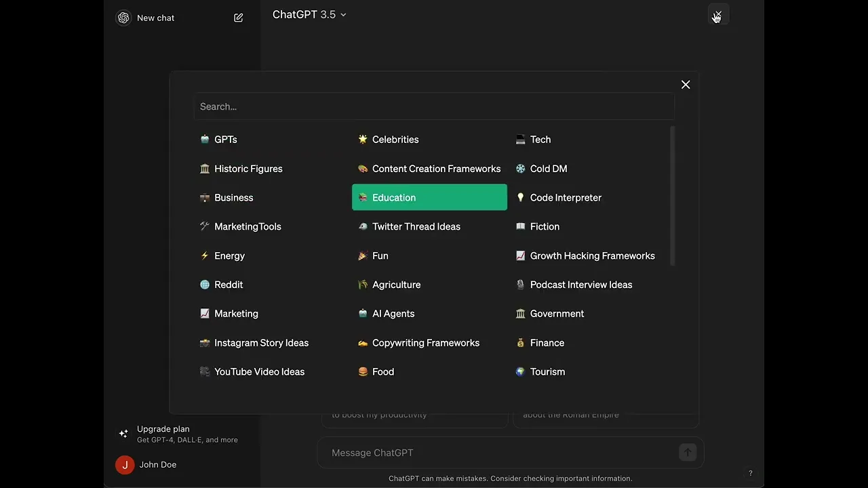Click John Doe's avatar icon
Image resolution: width=868 pixels, height=488 pixels.
(x=125, y=465)
